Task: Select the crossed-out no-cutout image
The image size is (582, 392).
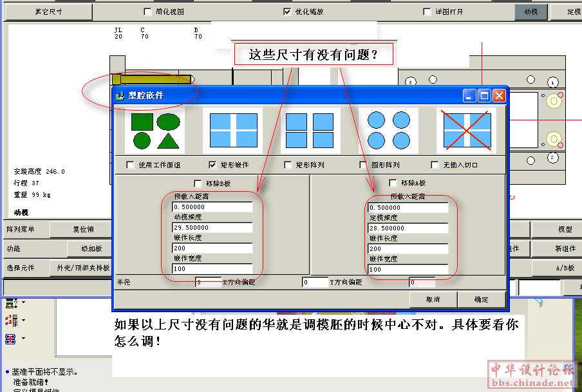Action: point(467,131)
